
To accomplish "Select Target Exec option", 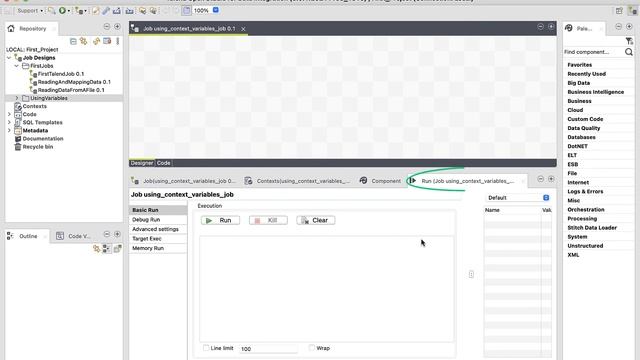I will coord(158,238).
